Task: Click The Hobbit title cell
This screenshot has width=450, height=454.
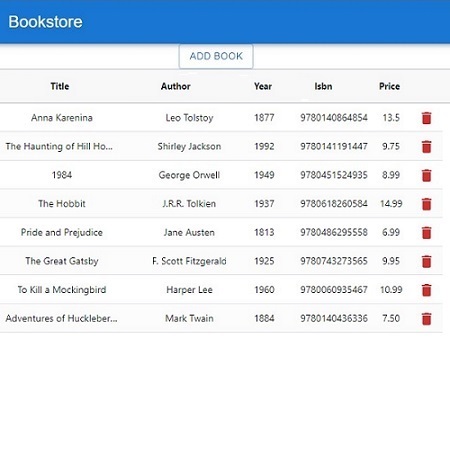Action: 62,204
